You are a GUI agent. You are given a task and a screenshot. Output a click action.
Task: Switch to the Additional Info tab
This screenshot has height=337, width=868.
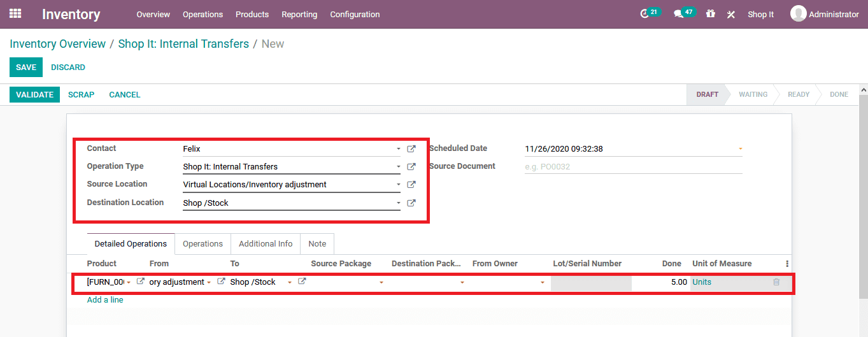(266, 244)
